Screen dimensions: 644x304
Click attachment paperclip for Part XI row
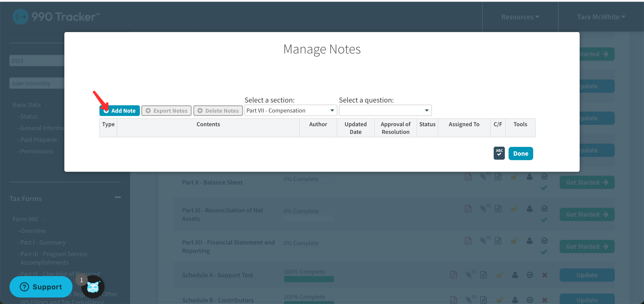click(483, 209)
